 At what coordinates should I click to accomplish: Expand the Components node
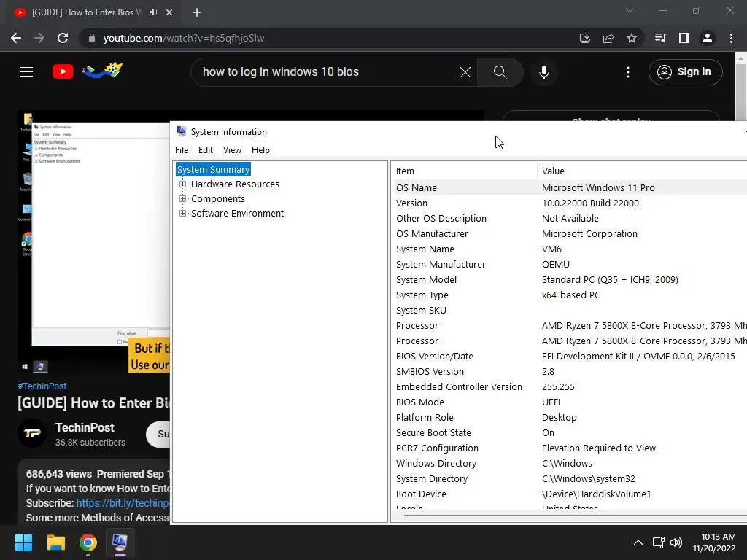click(182, 199)
